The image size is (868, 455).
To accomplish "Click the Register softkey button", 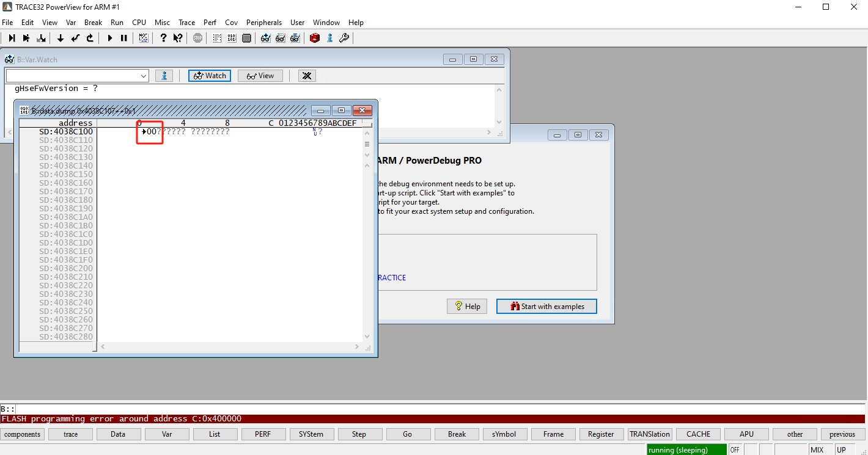I will 601,434.
